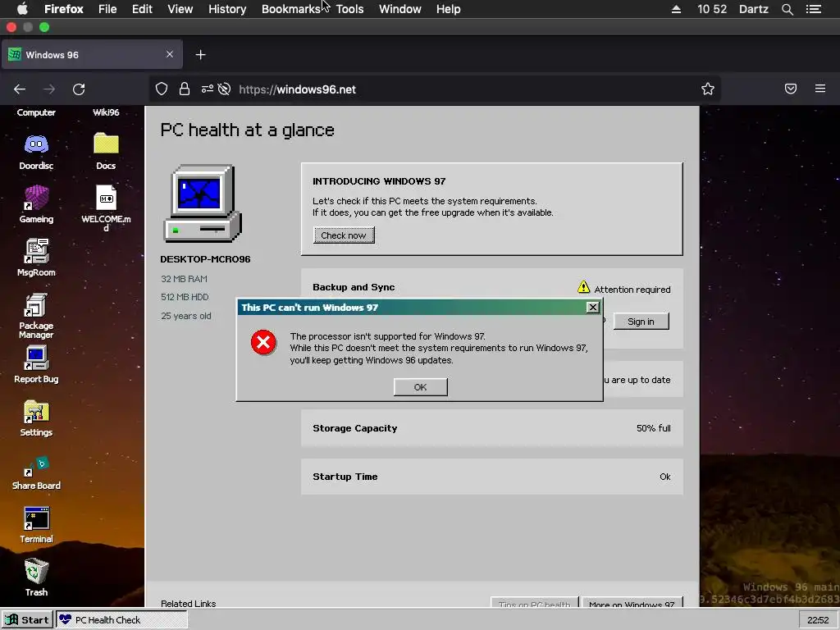Close the Windows 96 browser tab
The height and width of the screenshot is (630, 840).
point(169,54)
